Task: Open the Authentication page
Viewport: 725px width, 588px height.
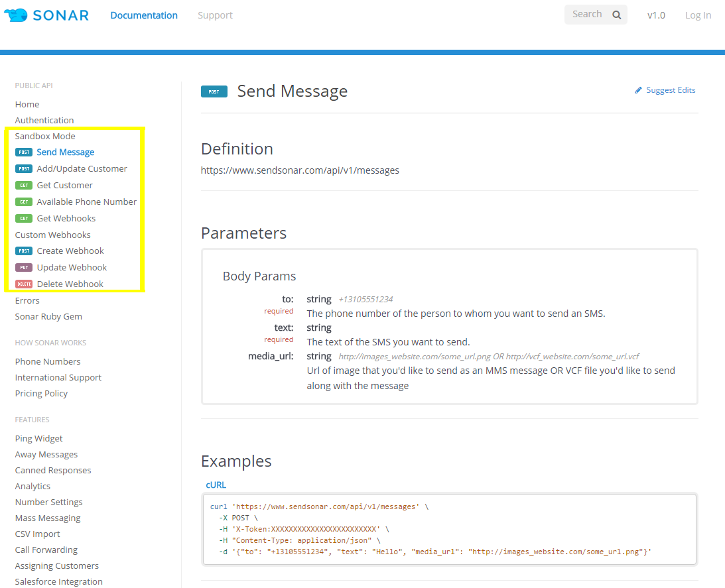Action: [x=44, y=120]
